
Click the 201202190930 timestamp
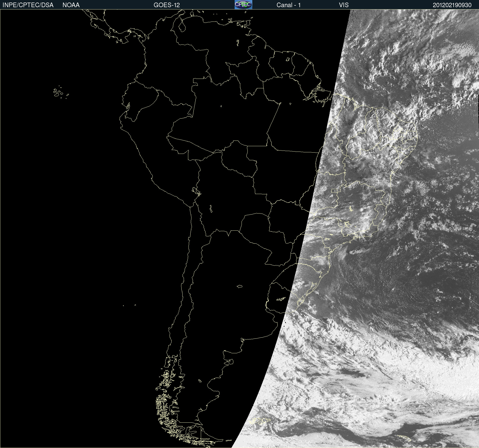tap(452, 5)
